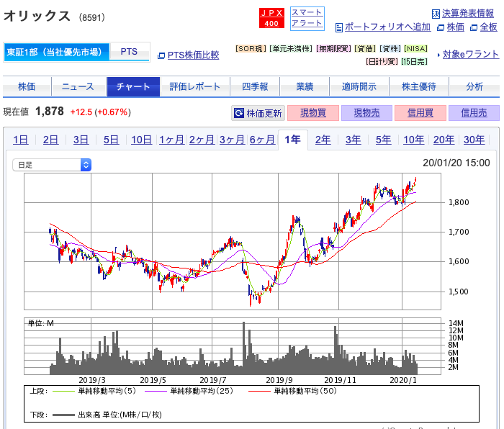Viewport: 504px width, 429px height.
Task: Set chart period to 10年
Action: [x=414, y=140]
